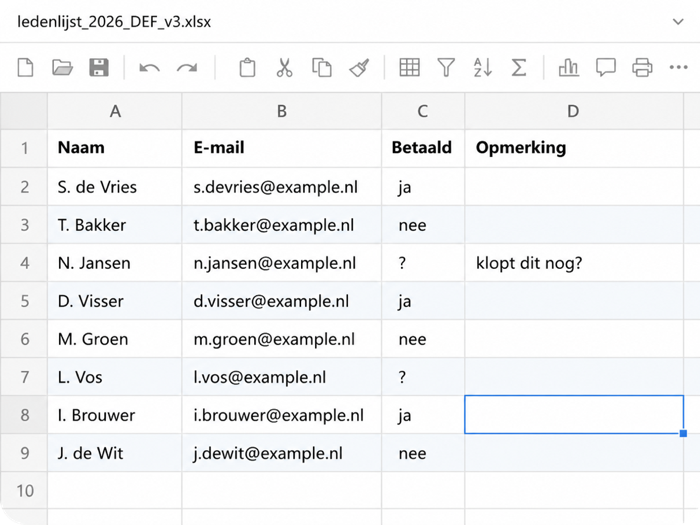Select the d.visser@example.nl cell
Image resolution: width=700 pixels, height=525 pixels.
[x=282, y=300]
